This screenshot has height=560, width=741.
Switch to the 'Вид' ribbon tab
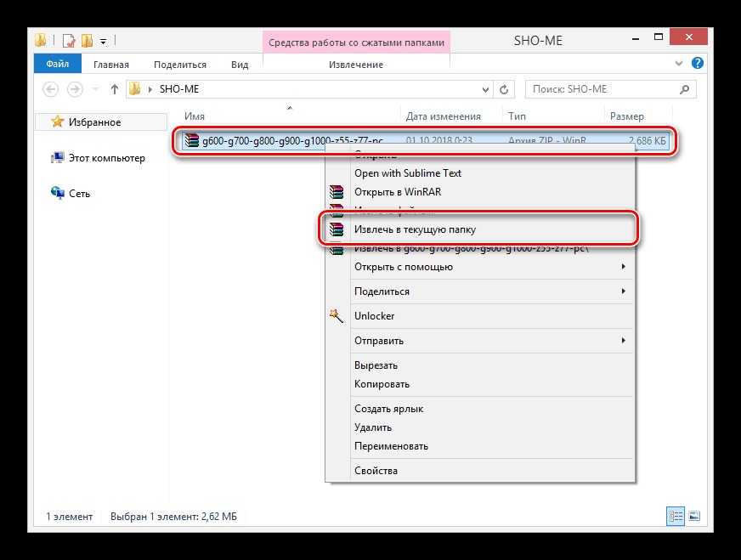click(240, 65)
